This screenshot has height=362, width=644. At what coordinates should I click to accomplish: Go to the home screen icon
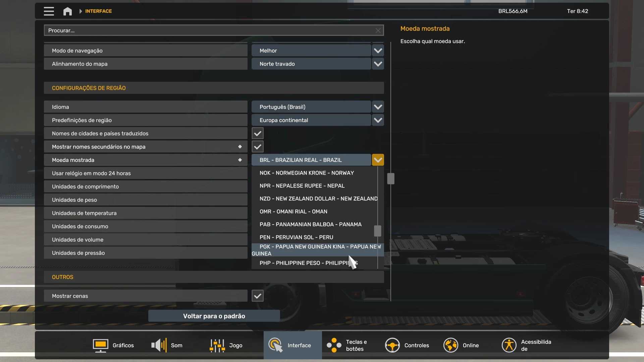pyautogui.click(x=67, y=11)
